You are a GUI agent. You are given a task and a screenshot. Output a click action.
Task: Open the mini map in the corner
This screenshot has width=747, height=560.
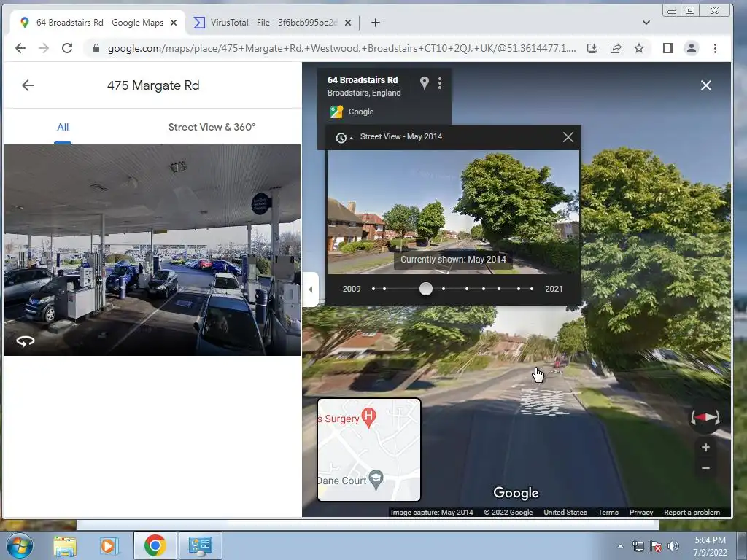click(x=369, y=450)
